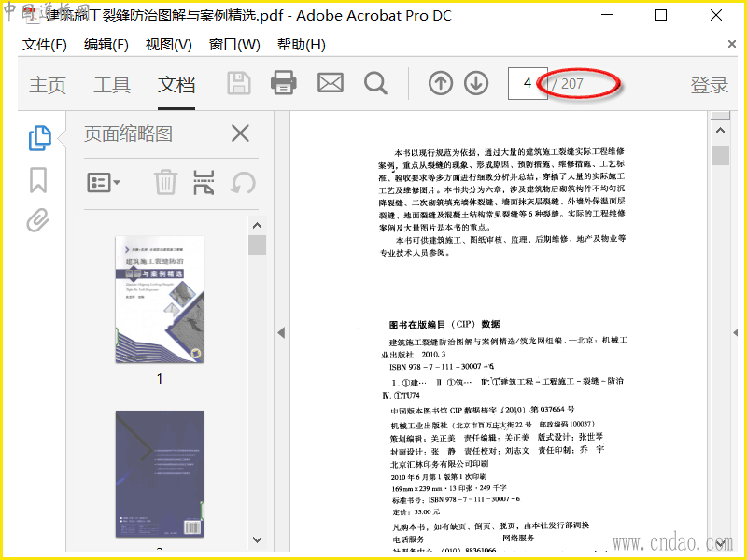Open attachments paperclip icon
Screen dimensions: 747x560
pos(37,220)
